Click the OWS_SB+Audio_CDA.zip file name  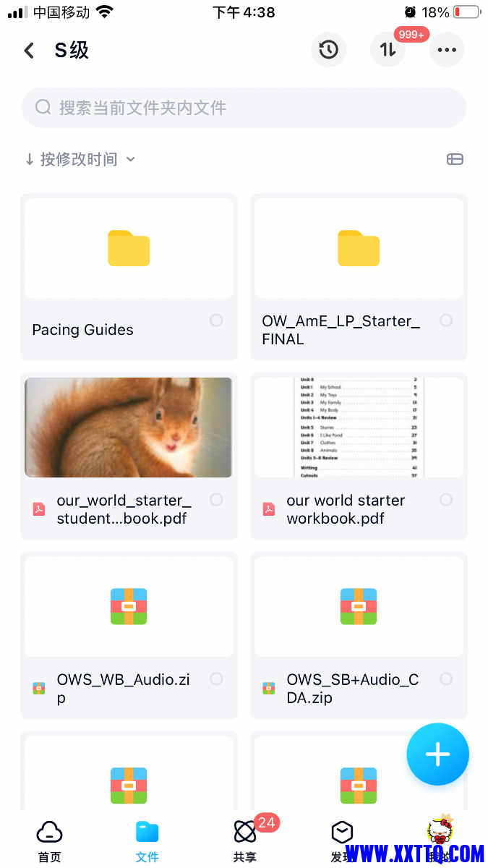click(352, 689)
